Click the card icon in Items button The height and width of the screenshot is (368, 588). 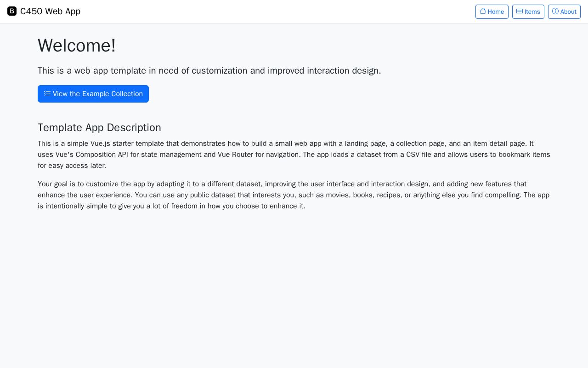point(520,11)
